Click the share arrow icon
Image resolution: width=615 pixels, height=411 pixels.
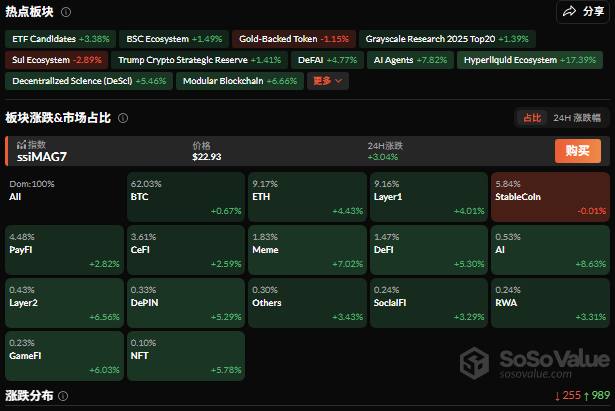570,12
